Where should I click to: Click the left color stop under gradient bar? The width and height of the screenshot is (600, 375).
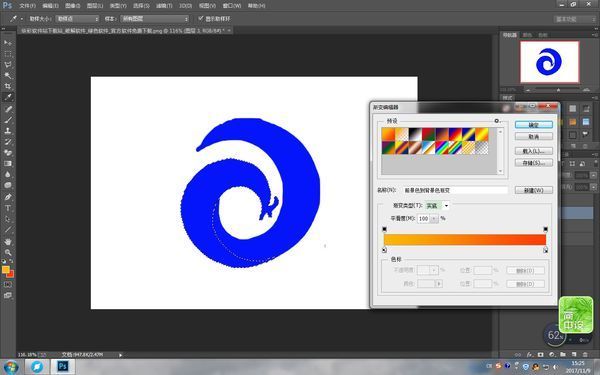[x=384, y=250]
